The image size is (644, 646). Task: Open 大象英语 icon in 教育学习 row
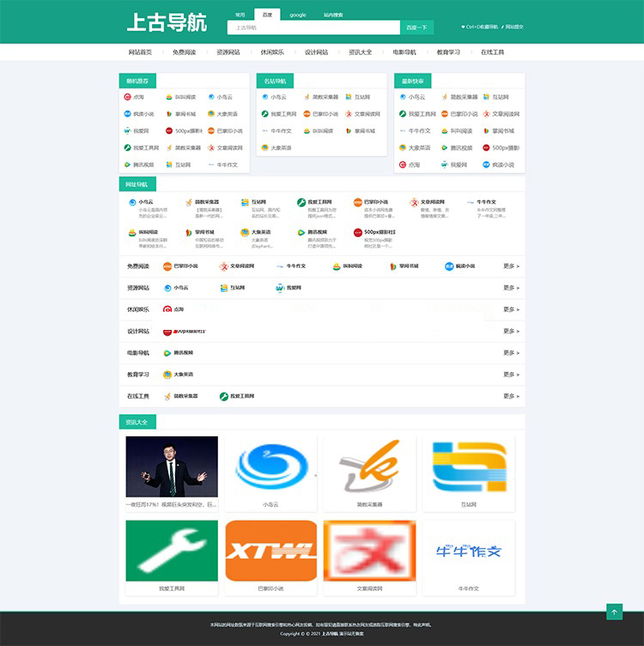(x=167, y=375)
